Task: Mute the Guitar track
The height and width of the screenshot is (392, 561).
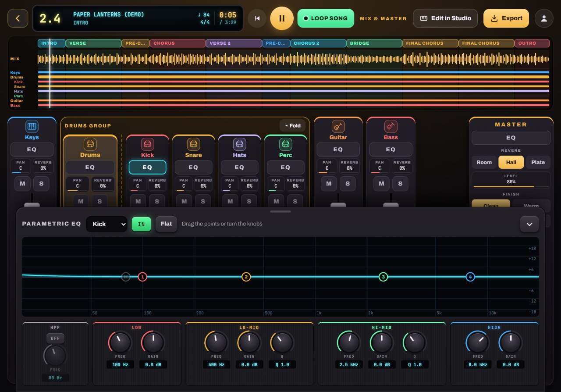Action: (x=329, y=184)
